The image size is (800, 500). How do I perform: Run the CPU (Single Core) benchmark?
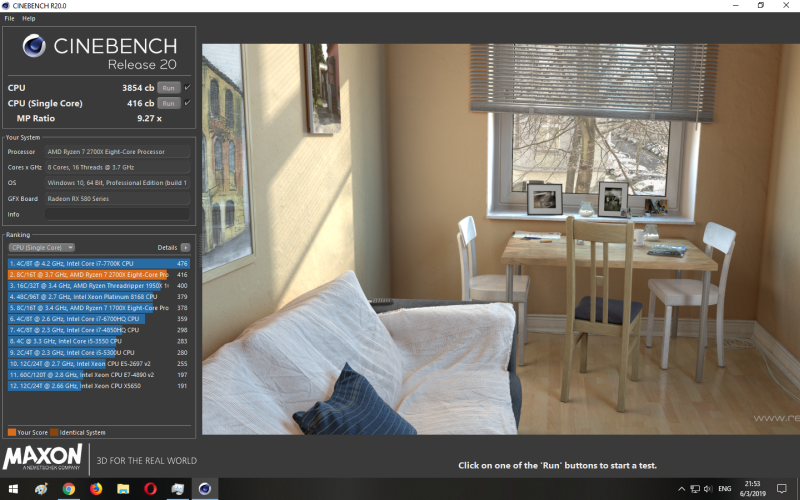[x=168, y=103]
